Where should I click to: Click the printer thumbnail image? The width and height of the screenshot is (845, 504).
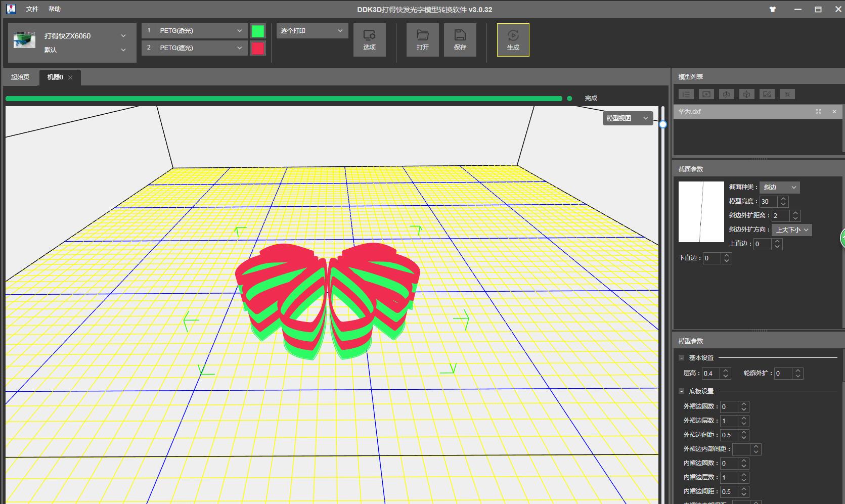(x=24, y=40)
